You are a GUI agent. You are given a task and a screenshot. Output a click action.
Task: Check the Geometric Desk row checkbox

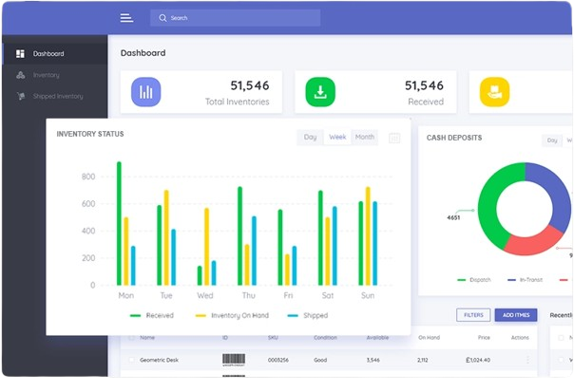[131, 360]
